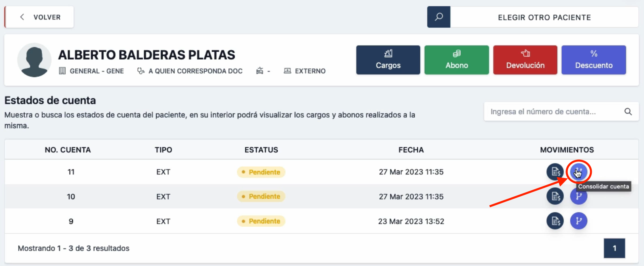The width and height of the screenshot is (644, 266).
Task: Open account statement for account 9
Action: click(555, 221)
